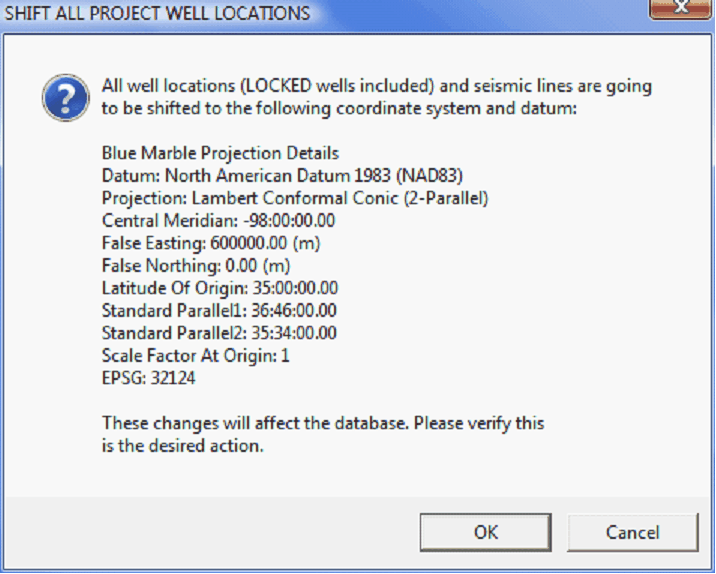716x574 pixels.
Task: Click the SHIFT ALL PROJECT WELL LOCATIONS title
Action: pyautogui.click(x=157, y=13)
